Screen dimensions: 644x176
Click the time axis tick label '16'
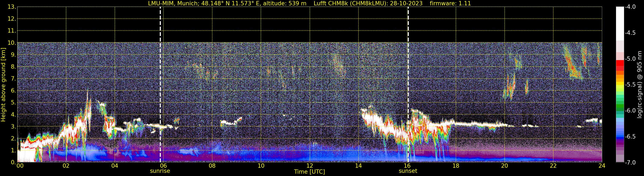click(x=407, y=166)
